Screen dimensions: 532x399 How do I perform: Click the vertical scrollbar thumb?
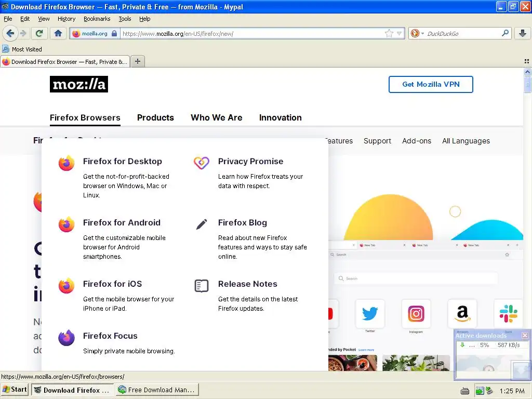[x=527, y=84]
